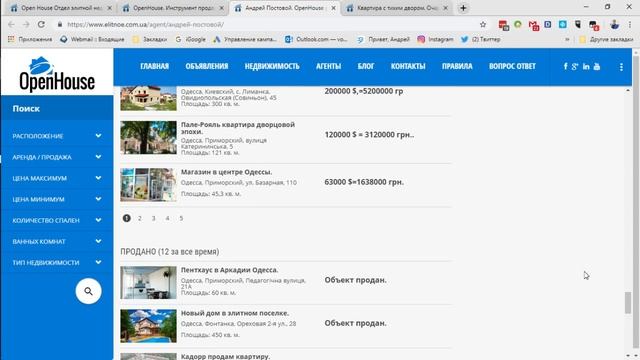The width and height of the screenshot is (640, 360).
Task: Open the Закладки bookmarks folder
Action: tap(149, 39)
